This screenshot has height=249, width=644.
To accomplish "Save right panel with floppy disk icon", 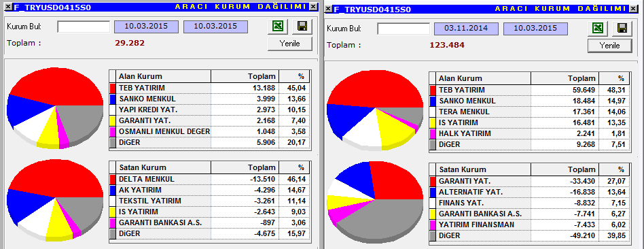I will coord(622,29).
